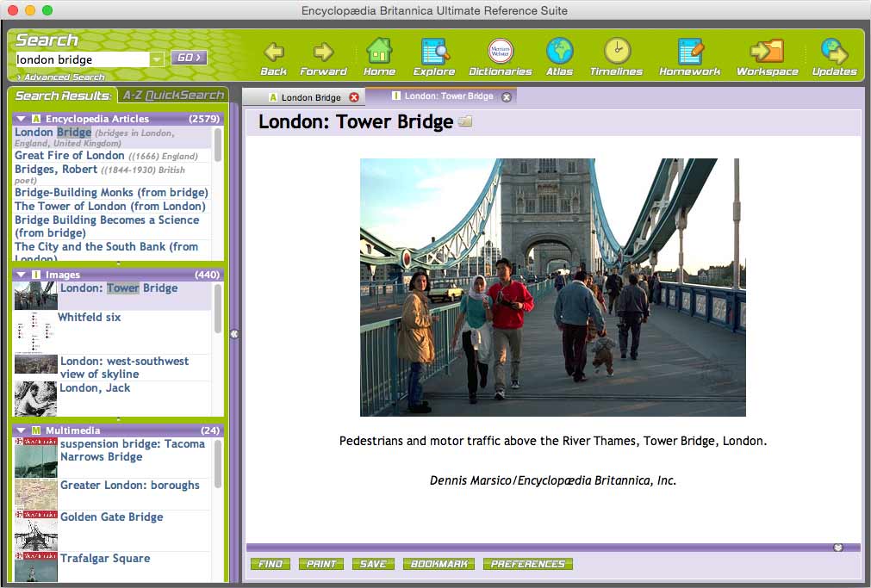Close the London: Tower Bridge tab
871x588 pixels.
click(506, 96)
